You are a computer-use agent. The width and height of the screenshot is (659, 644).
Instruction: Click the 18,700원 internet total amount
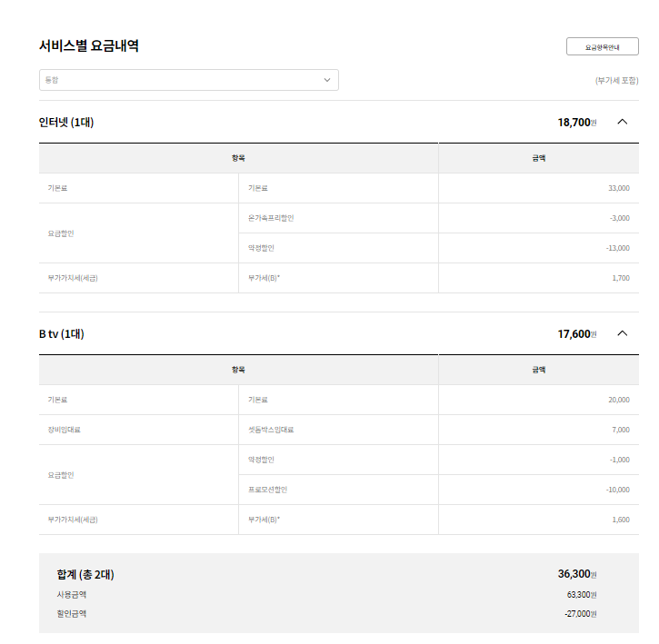click(x=576, y=123)
